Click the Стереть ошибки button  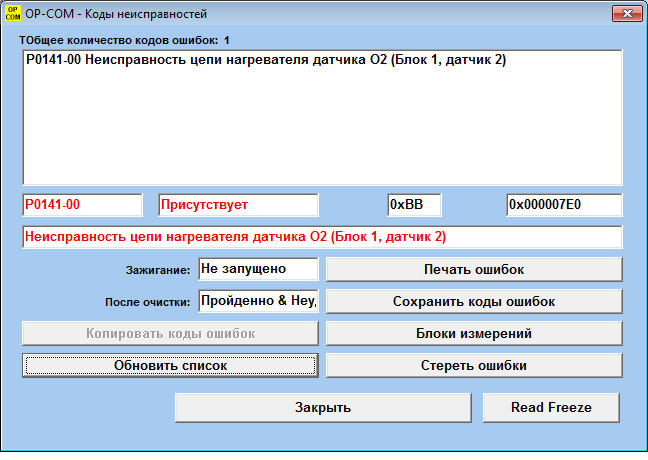point(474,365)
